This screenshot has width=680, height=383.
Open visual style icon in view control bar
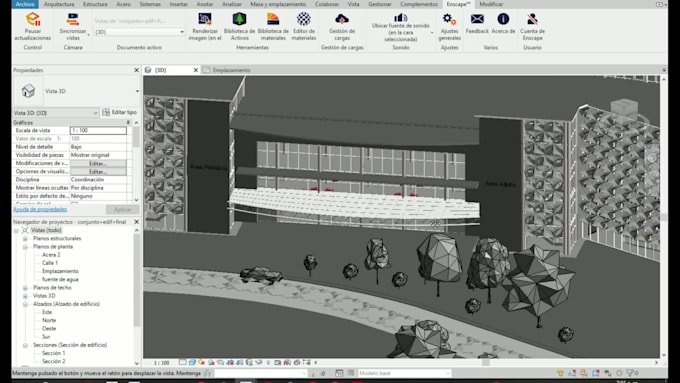click(x=192, y=362)
